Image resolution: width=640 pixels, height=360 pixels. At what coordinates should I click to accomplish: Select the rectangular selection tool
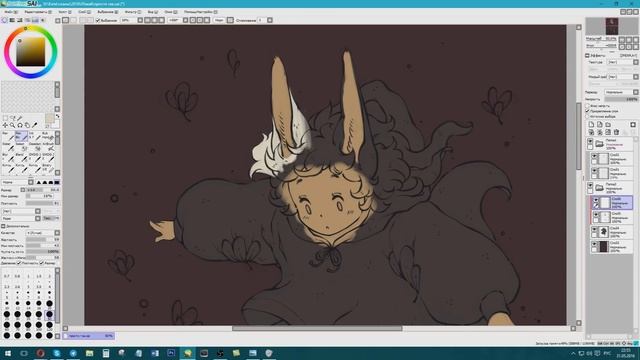pyautogui.click(x=5, y=118)
